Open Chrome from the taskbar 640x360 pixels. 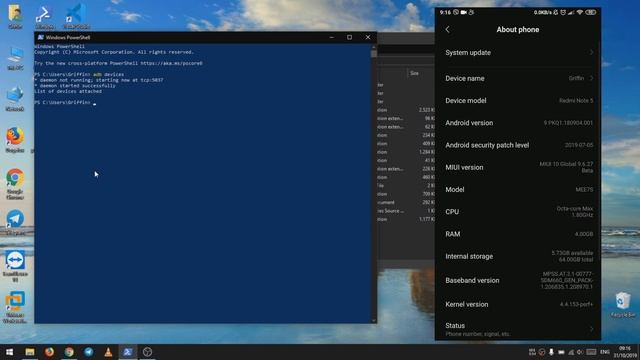69,351
